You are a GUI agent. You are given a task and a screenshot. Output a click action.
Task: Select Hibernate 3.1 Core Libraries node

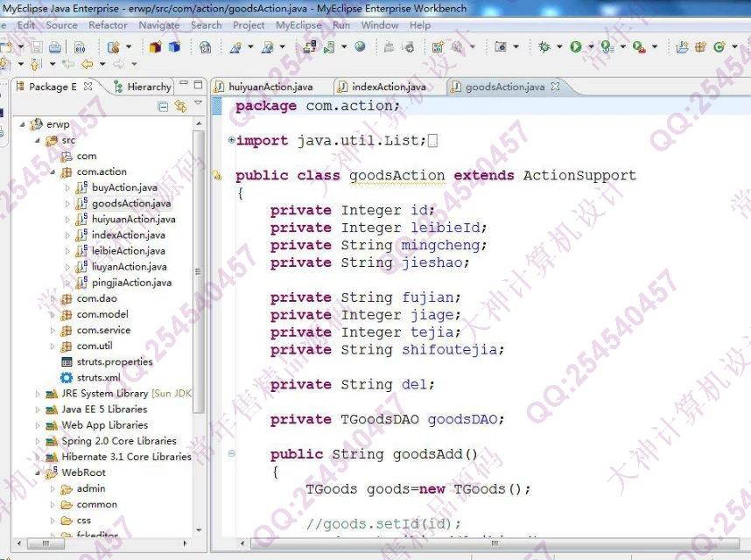(126, 457)
